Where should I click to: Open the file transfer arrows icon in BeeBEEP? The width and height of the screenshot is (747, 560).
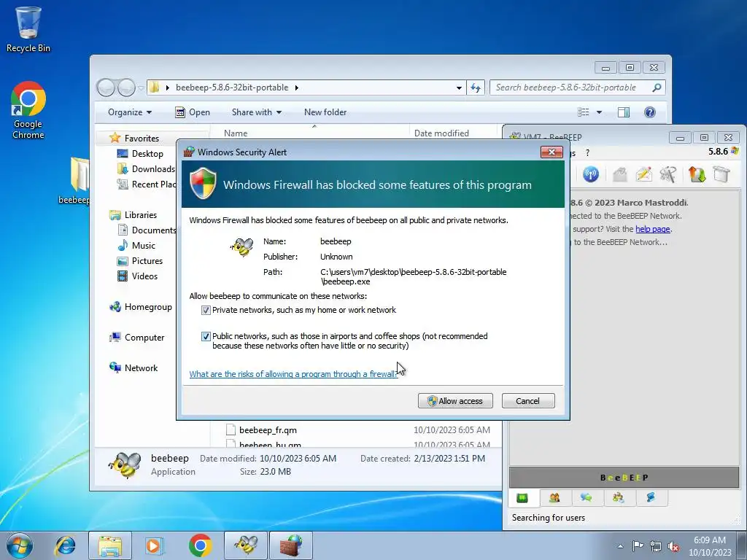(x=697, y=174)
